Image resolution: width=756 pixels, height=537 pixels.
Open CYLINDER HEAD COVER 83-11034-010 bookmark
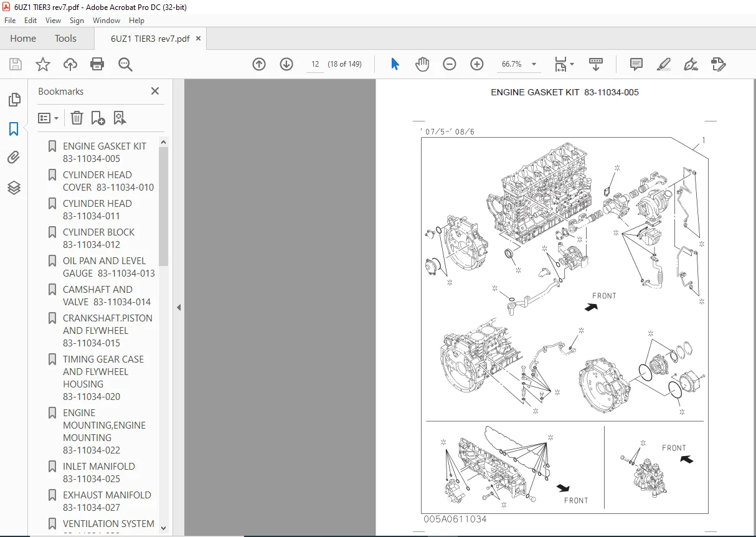[108, 181]
